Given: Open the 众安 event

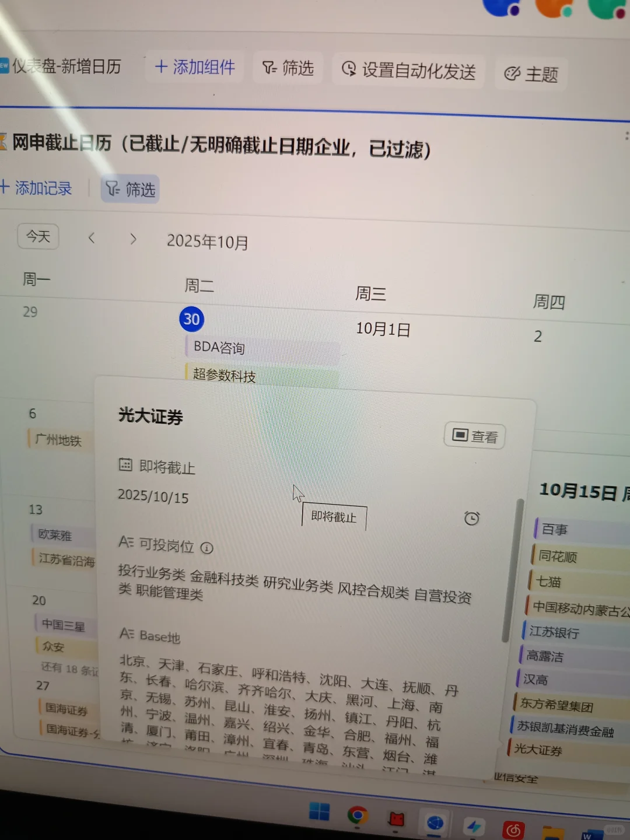Looking at the screenshot, I should pyautogui.click(x=66, y=647).
